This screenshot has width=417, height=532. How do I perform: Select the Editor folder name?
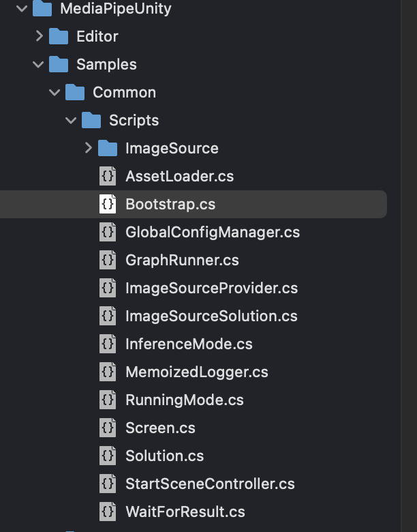click(97, 36)
